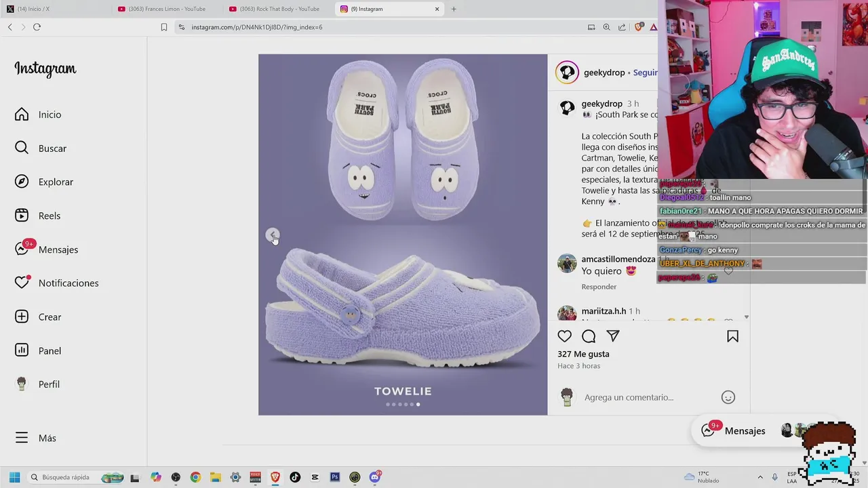The image size is (868, 488).
Task: Go back in browser
Action: tap(9, 27)
